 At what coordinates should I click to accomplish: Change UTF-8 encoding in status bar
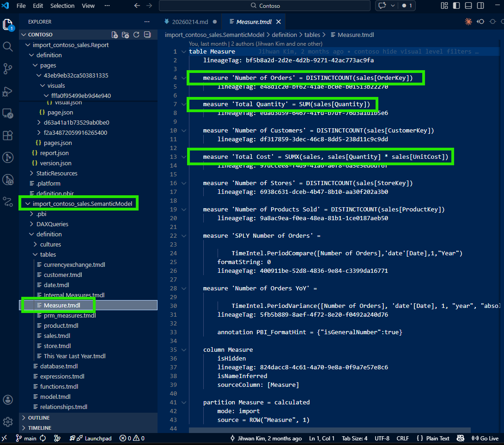[382, 438]
